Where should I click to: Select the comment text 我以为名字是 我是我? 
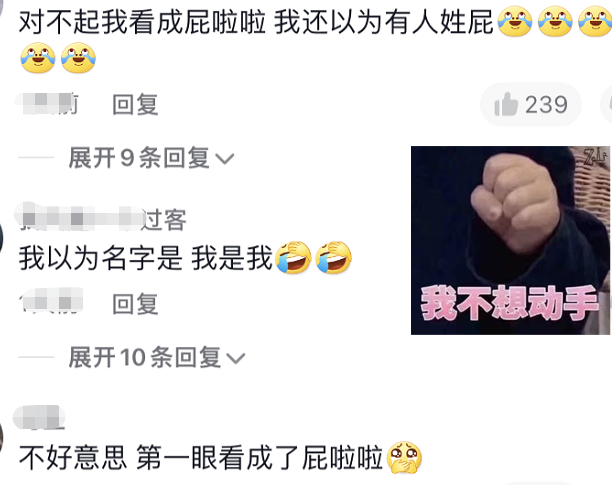[145, 258]
